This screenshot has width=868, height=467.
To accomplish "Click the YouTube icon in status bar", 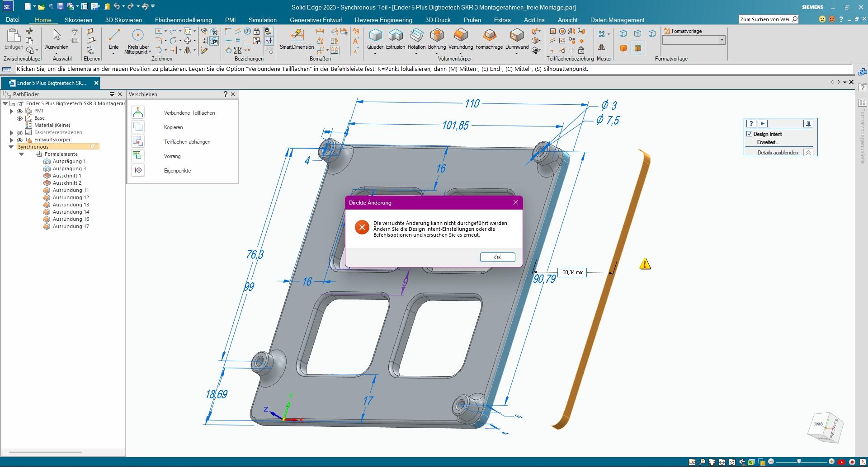I will (841, 462).
